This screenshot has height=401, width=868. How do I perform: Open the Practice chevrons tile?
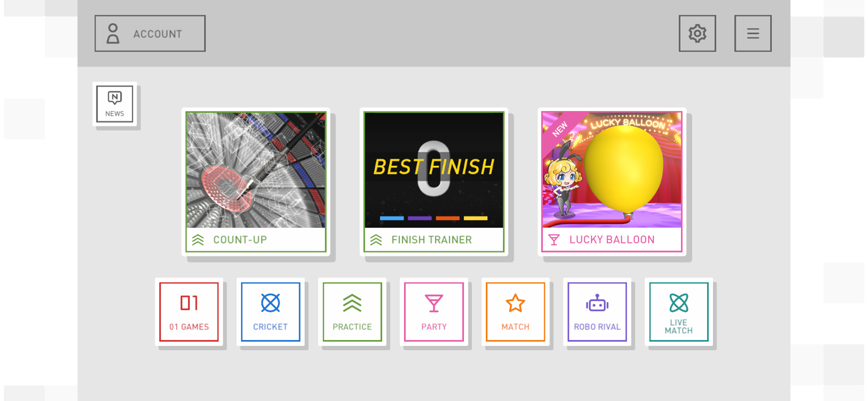352,312
